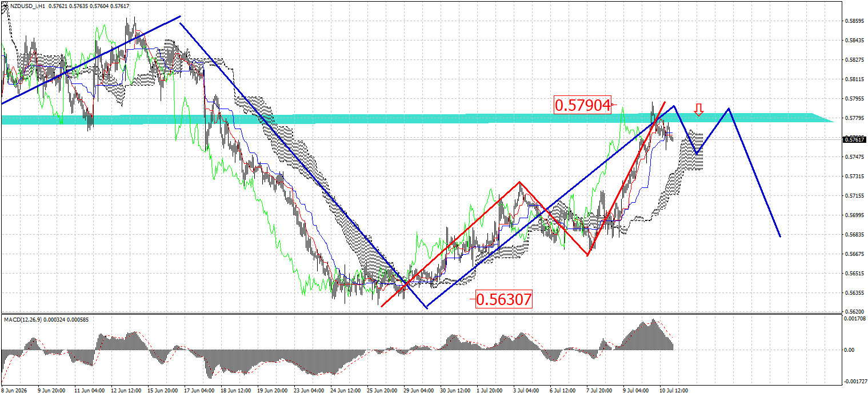Click the 0.57955 price scale label
This screenshot has width=868, height=397.
(854, 99)
